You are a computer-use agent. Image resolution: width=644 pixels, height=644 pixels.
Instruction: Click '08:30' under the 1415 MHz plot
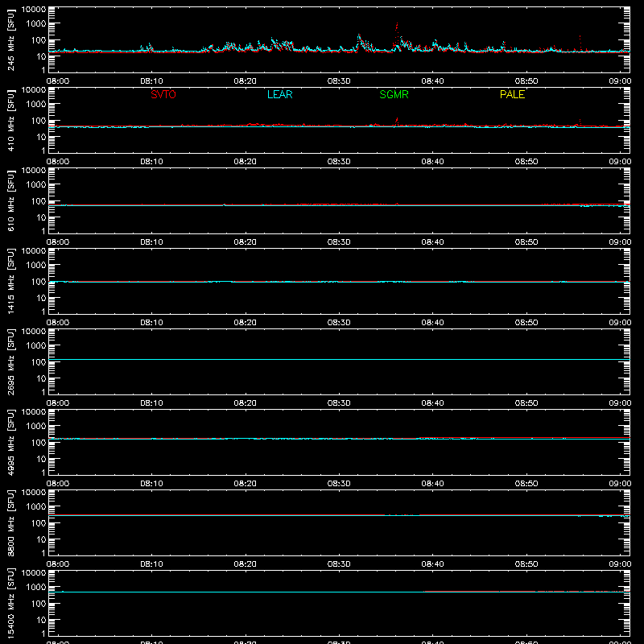[339, 323]
